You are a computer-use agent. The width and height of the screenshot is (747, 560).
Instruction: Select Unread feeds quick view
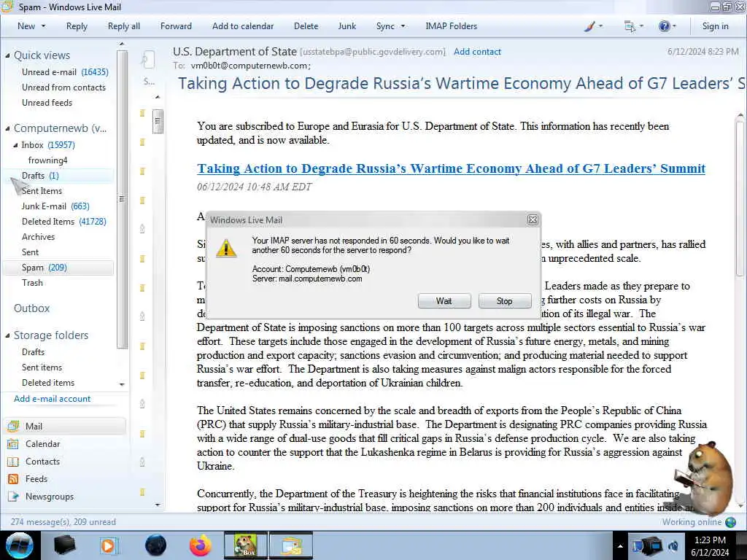(x=47, y=102)
